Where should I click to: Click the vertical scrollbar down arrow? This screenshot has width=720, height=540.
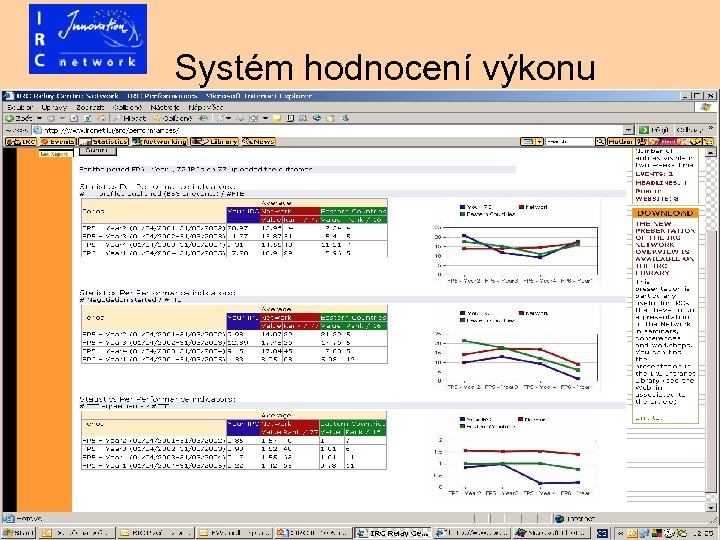[710, 507]
